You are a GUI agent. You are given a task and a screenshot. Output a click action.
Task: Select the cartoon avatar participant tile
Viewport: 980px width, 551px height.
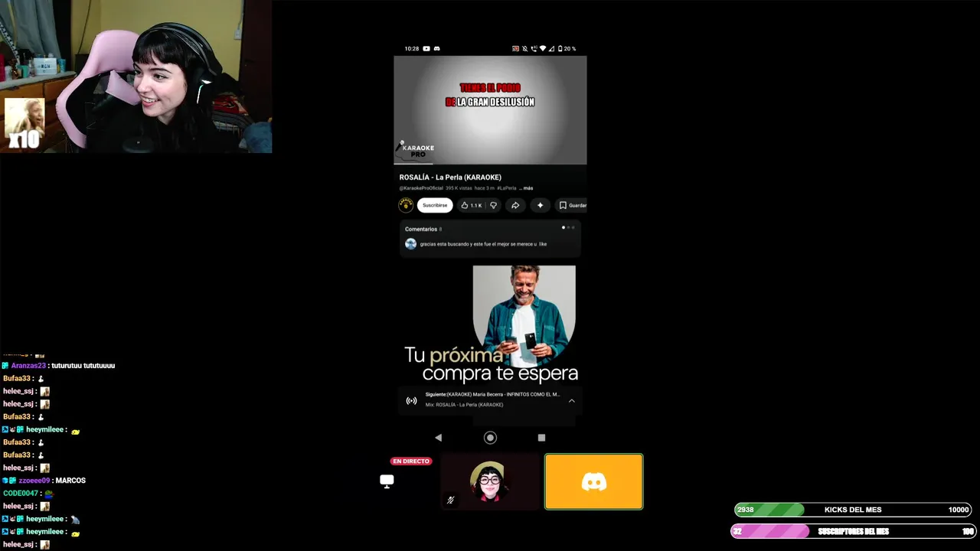[x=490, y=481]
